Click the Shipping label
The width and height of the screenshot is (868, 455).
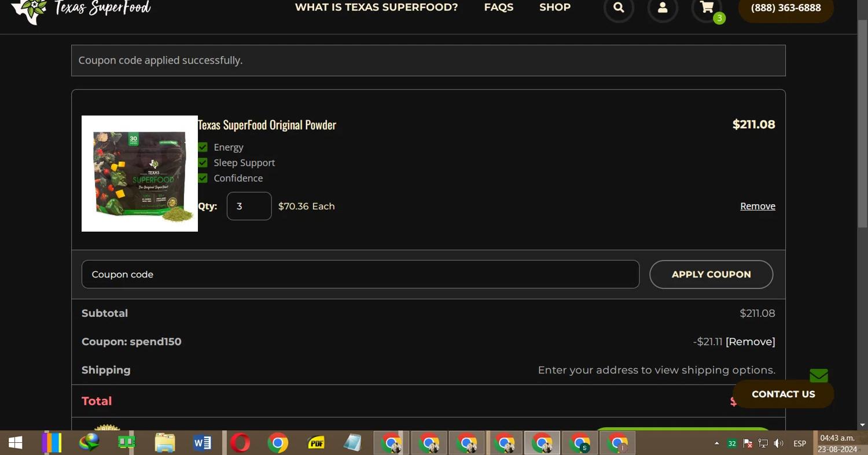point(106,370)
